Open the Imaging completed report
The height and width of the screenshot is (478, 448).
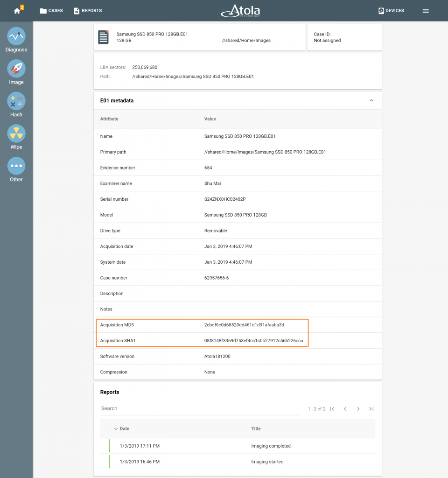click(x=238, y=446)
